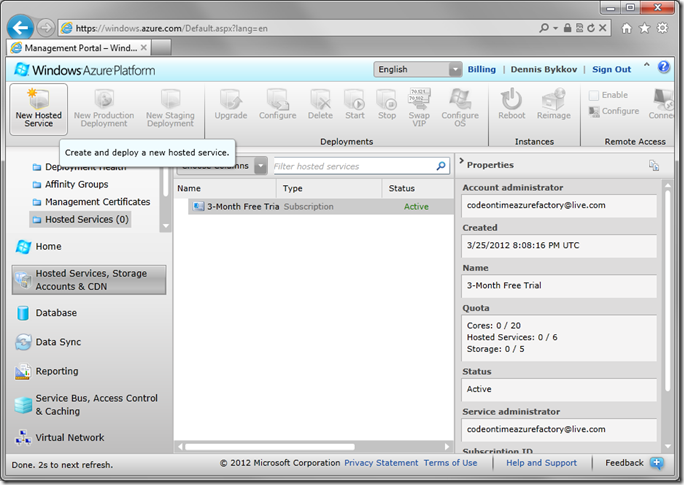Open the Help question mark icon
This screenshot has width=684, height=485.
click(x=663, y=67)
